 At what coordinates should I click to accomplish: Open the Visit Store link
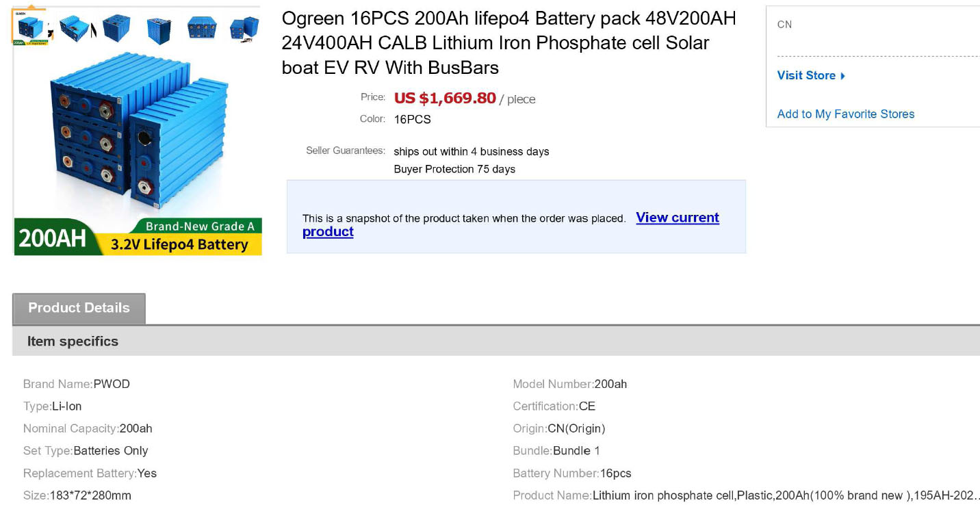pyautogui.click(x=806, y=75)
